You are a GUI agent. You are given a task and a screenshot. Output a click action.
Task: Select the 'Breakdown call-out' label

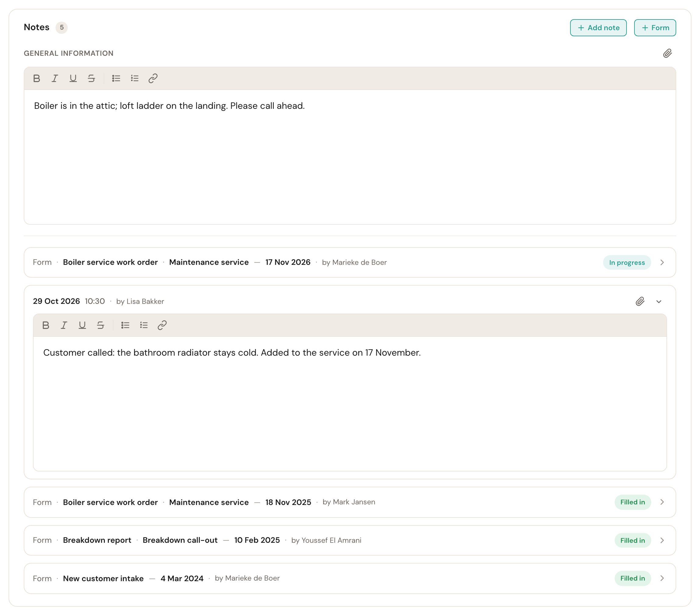tap(180, 540)
